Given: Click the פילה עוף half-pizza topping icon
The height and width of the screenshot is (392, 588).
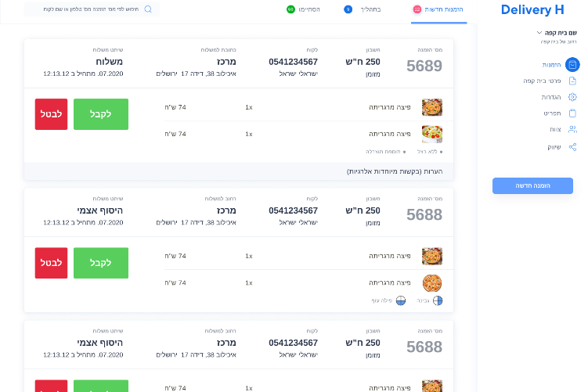Looking at the screenshot, I should pyautogui.click(x=400, y=300).
